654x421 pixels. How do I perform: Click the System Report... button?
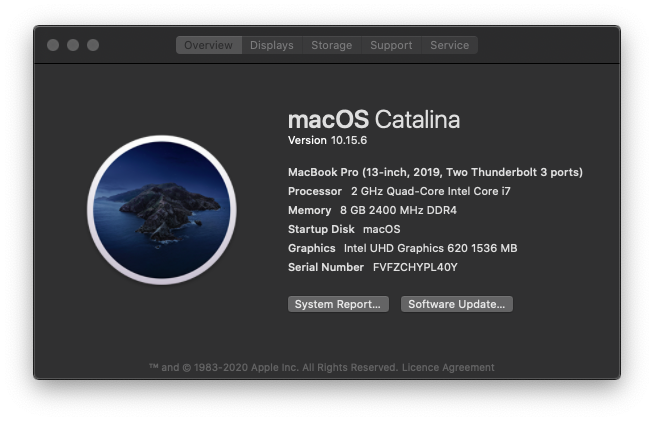pos(338,304)
